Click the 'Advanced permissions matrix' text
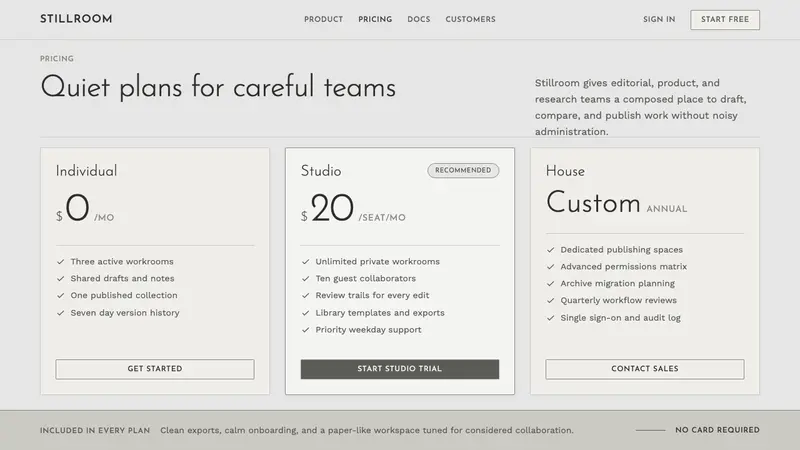Image resolution: width=800 pixels, height=450 pixels. (623, 267)
